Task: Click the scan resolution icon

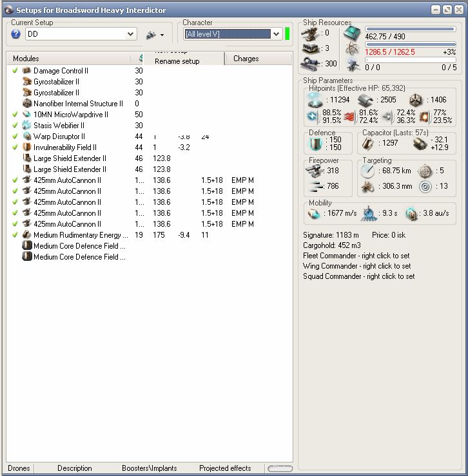Action: click(x=367, y=187)
